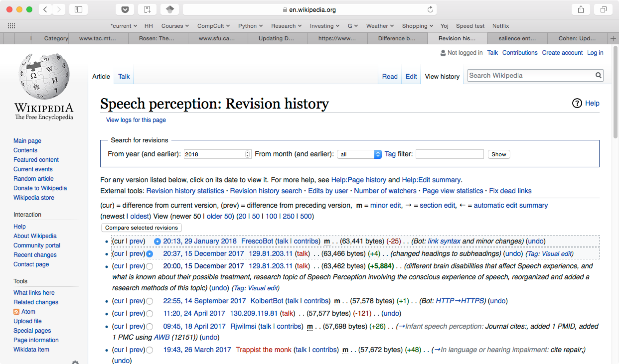Expand the *current bookmarks folder
This screenshot has width=619, height=364.
coord(124,26)
